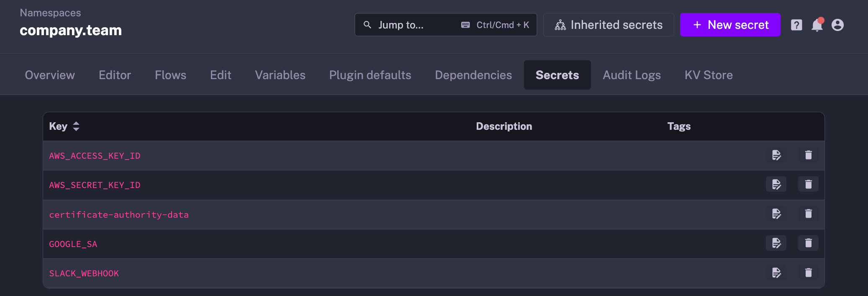This screenshot has width=868, height=296.
Task: Delete the certificate-authority-data secret
Action: click(808, 214)
